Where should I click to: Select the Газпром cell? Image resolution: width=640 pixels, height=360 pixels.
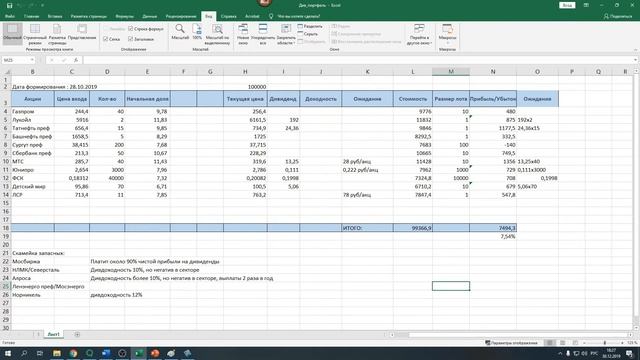click(33, 111)
